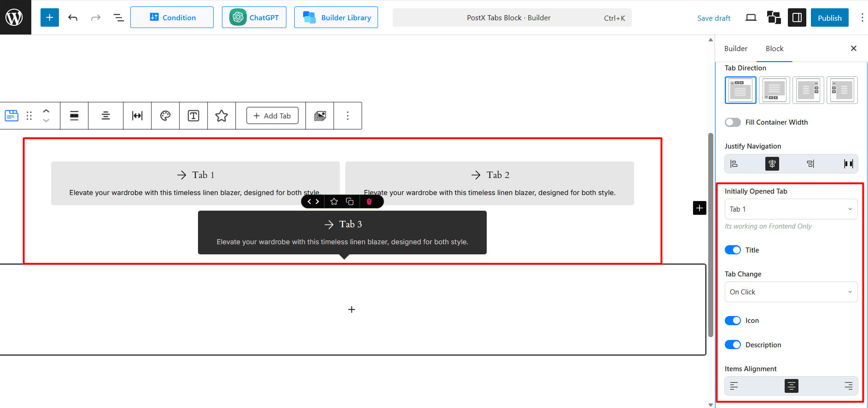Duplicate Tab 3 using copy icon
This screenshot has width=868, height=408.
350,201
